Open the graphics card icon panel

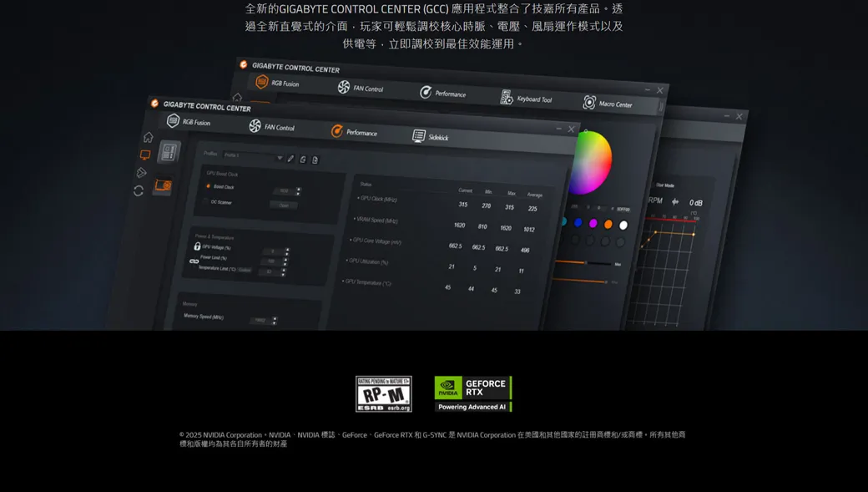(x=163, y=185)
